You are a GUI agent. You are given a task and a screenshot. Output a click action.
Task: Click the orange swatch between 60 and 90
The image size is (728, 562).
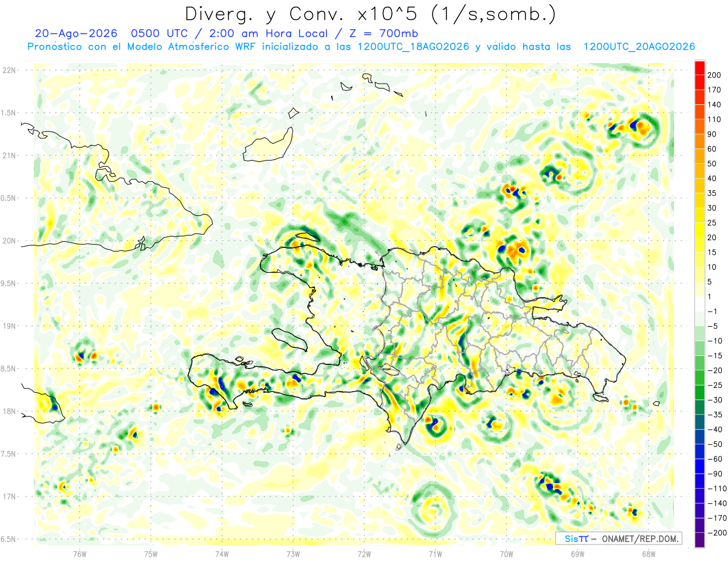(699, 142)
